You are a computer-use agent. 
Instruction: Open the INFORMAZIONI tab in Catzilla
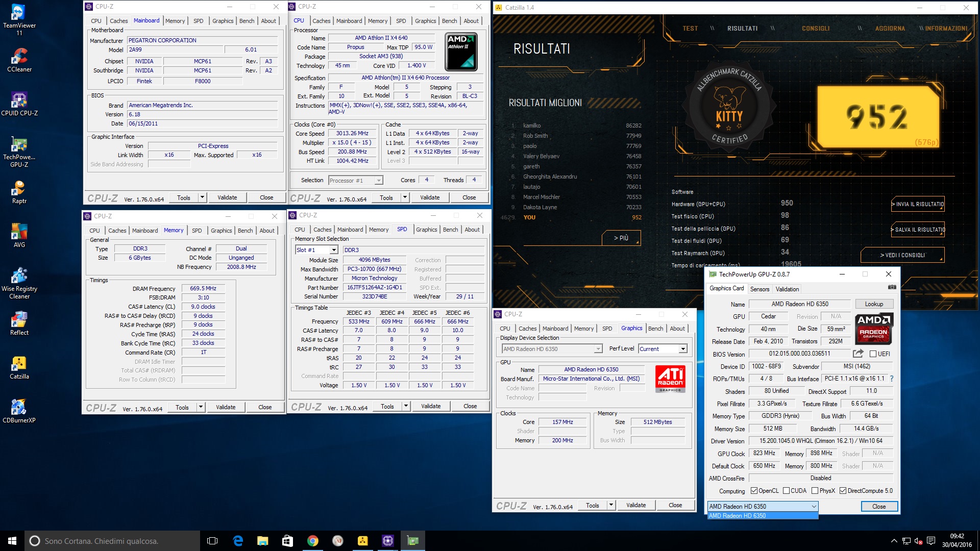click(946, 29)
